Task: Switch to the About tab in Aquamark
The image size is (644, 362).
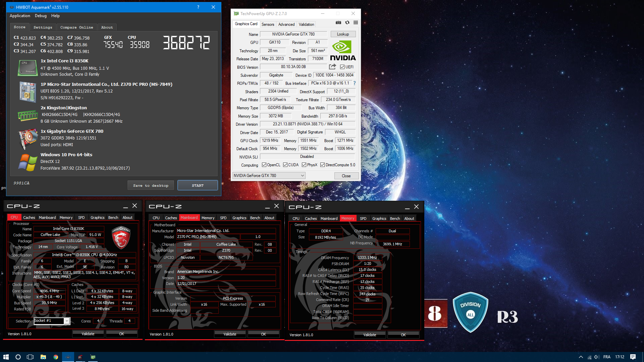Action: [107, 27]
